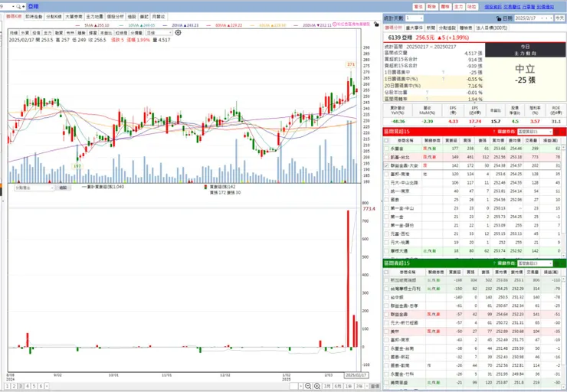Open the sub-chart indicator dropdown
Viewport: 567px width, 392px height.
(34, 188)
